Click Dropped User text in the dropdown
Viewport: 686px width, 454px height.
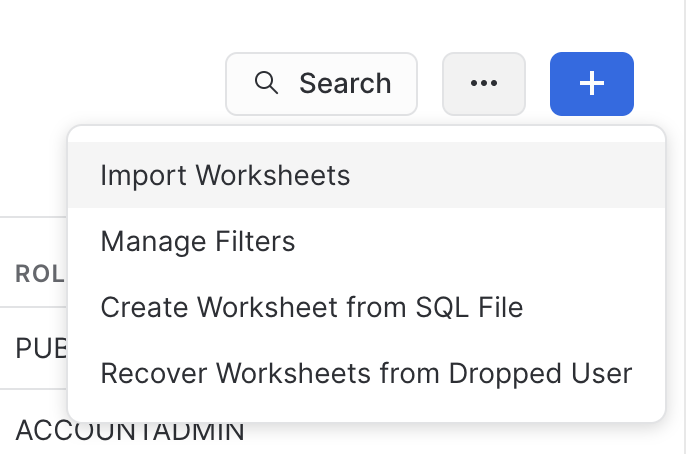click(540, 373)
